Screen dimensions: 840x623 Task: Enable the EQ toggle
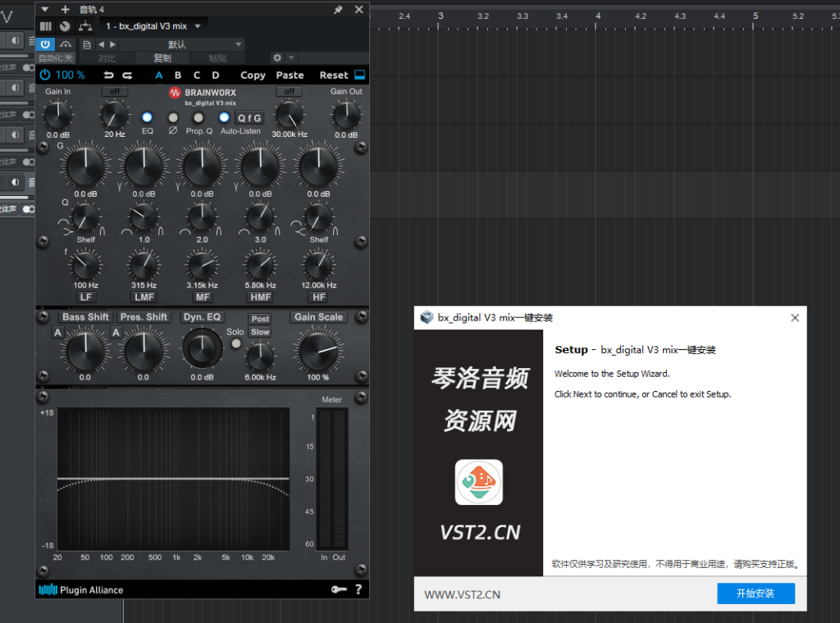(147, 117)
